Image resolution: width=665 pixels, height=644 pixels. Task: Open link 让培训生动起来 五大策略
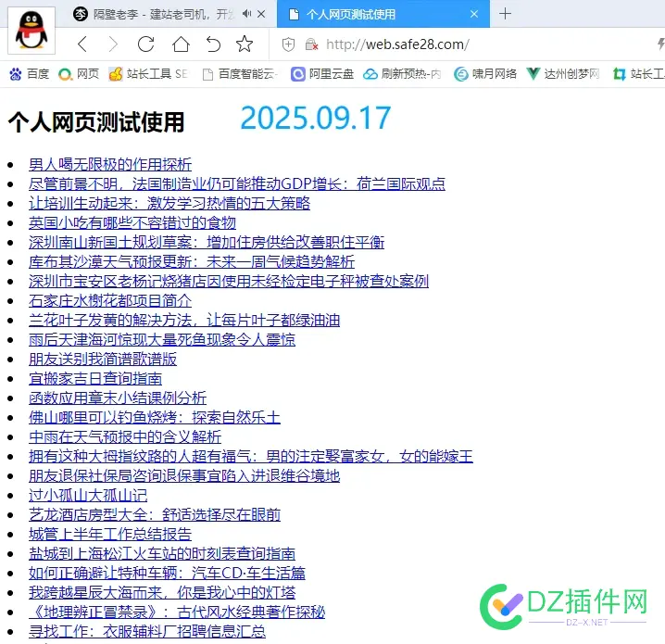169,204
